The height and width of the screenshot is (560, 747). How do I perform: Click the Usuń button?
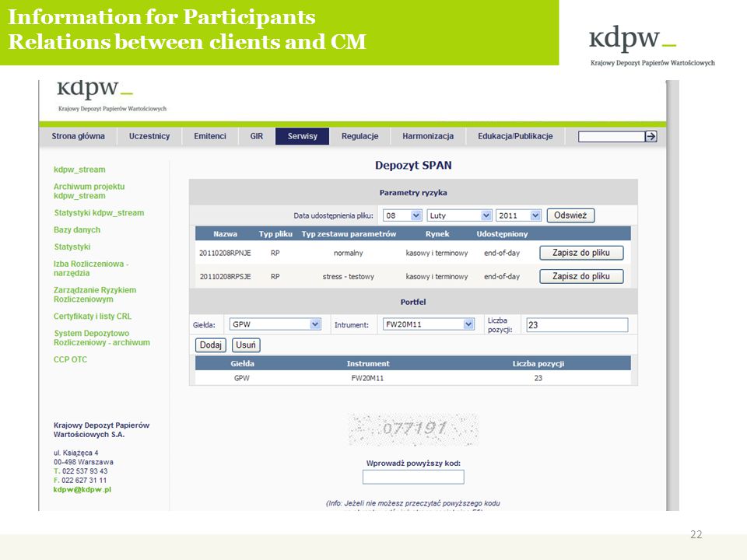coord(246,345)
